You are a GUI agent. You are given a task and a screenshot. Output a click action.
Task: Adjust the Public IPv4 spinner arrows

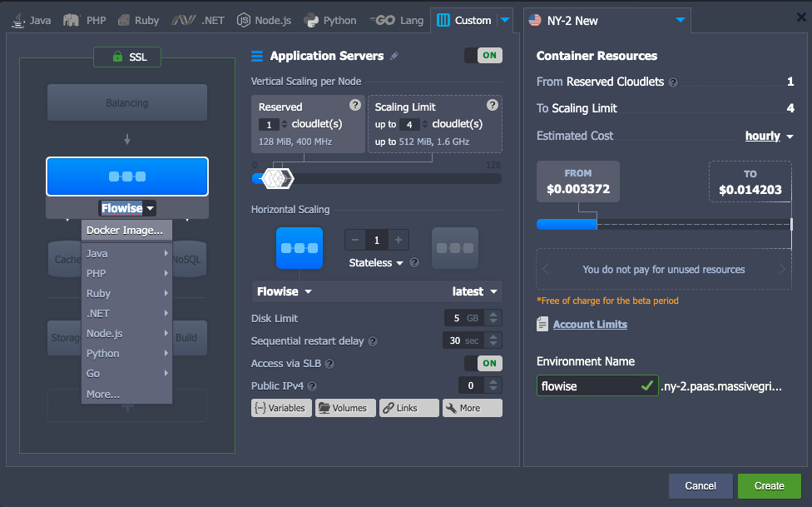(x=493, y=385)
